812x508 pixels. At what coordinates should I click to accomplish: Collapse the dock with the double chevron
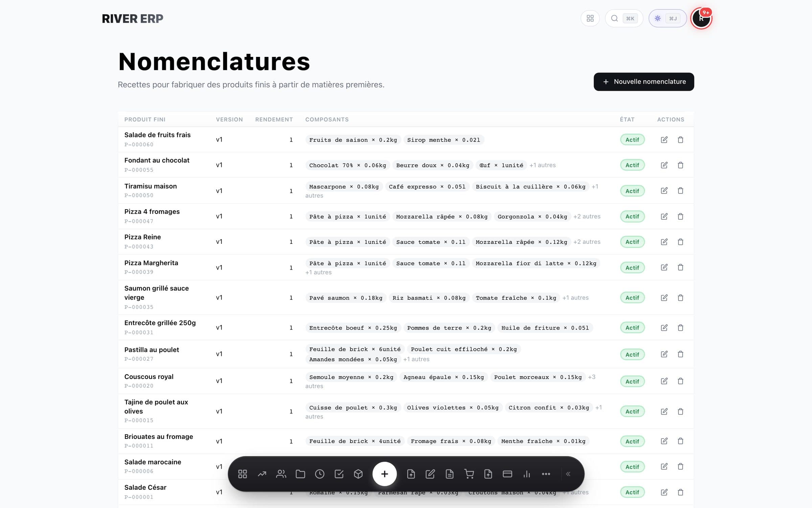pyautogui.click(x=568, y=474)
